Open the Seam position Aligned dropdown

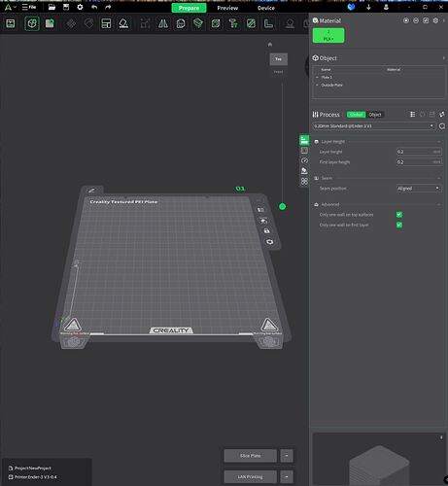(419, 189)
